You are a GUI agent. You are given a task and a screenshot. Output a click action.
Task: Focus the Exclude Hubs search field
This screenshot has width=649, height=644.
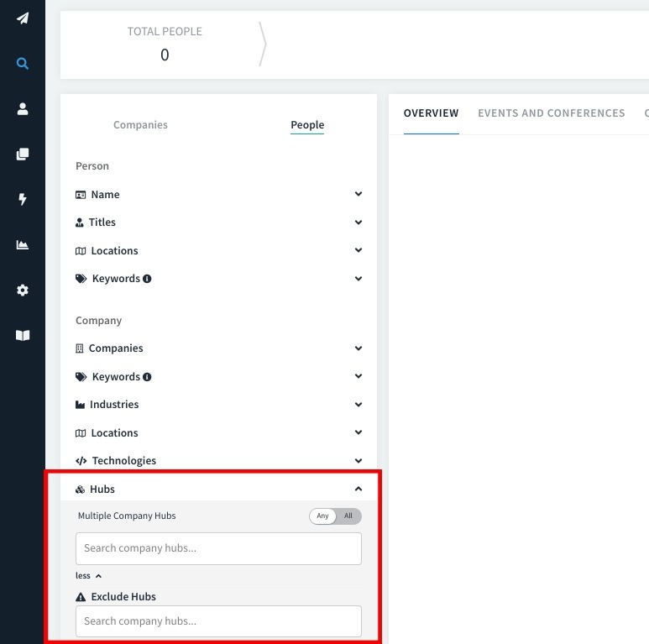pyautogui.click(x=218, y=621)
